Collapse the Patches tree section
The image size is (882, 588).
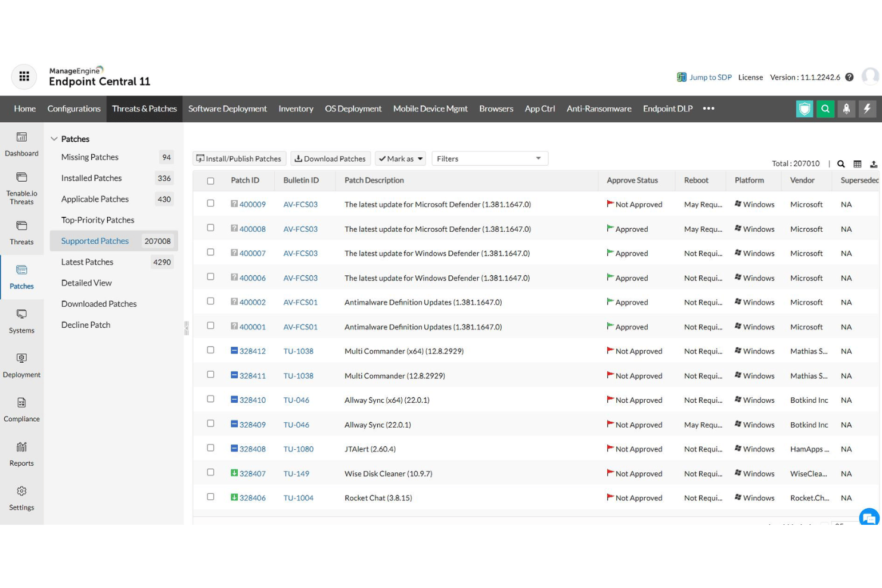point(54,139)
